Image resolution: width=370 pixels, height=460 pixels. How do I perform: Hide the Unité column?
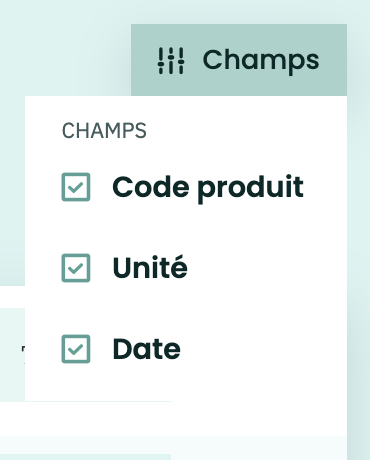pos(76,268)
